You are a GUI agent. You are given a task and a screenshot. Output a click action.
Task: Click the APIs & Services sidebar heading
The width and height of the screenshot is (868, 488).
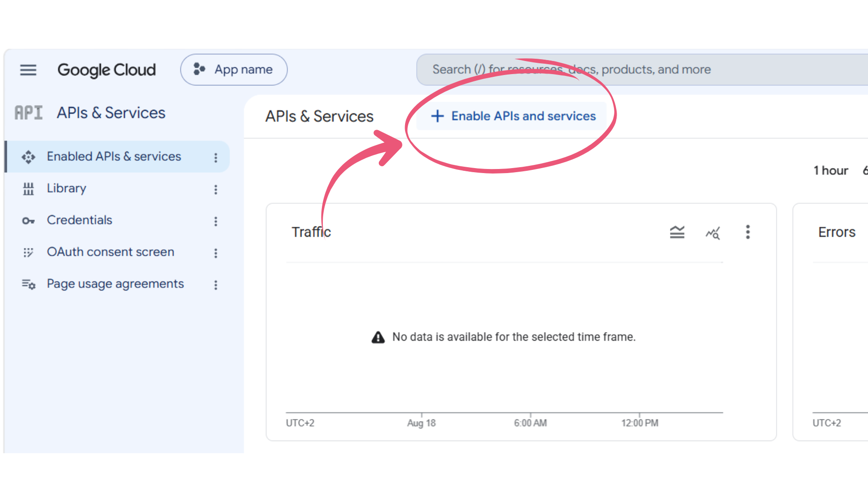pos(111,113)
